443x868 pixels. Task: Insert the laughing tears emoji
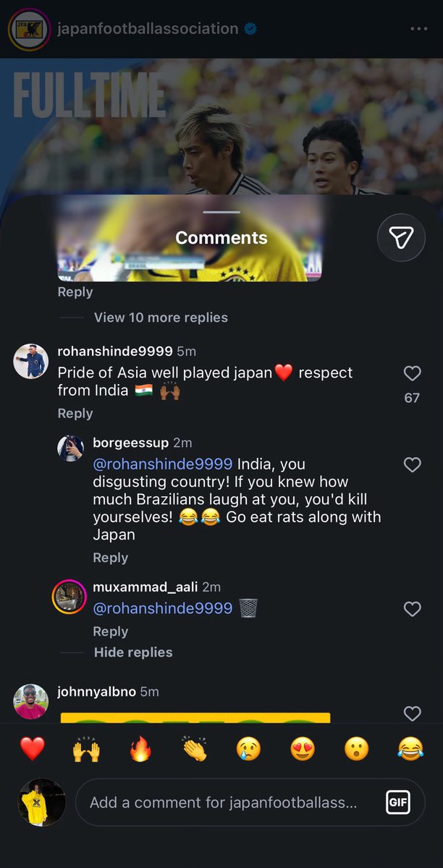[410, 749]
